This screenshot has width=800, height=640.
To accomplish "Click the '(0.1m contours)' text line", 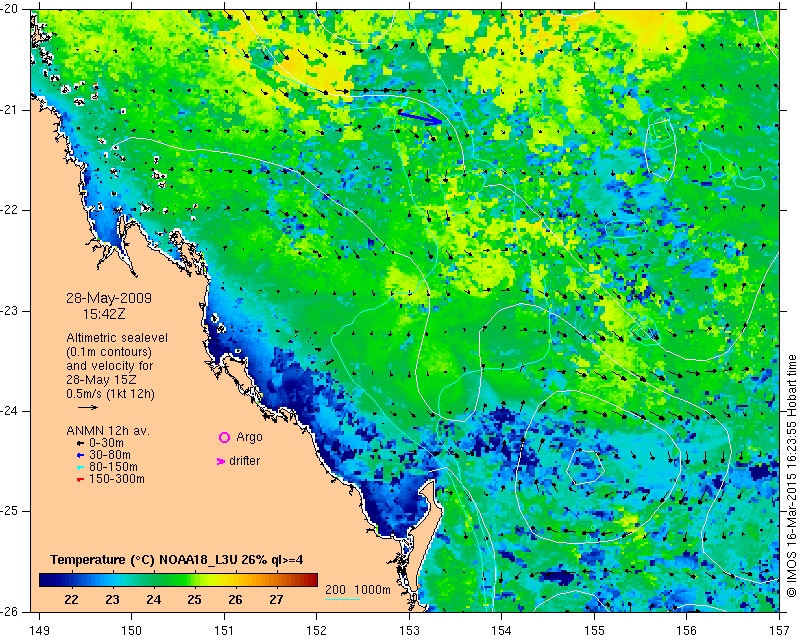I will 109,352.
